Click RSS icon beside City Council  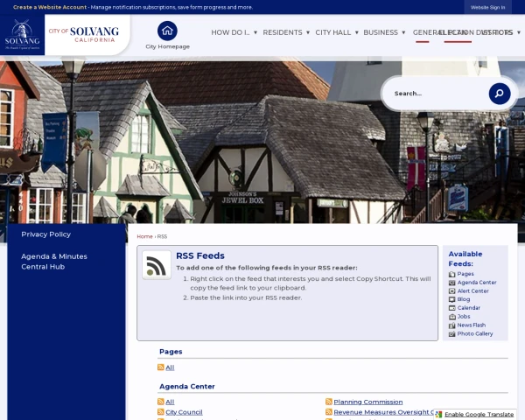[x=161, y=411]
